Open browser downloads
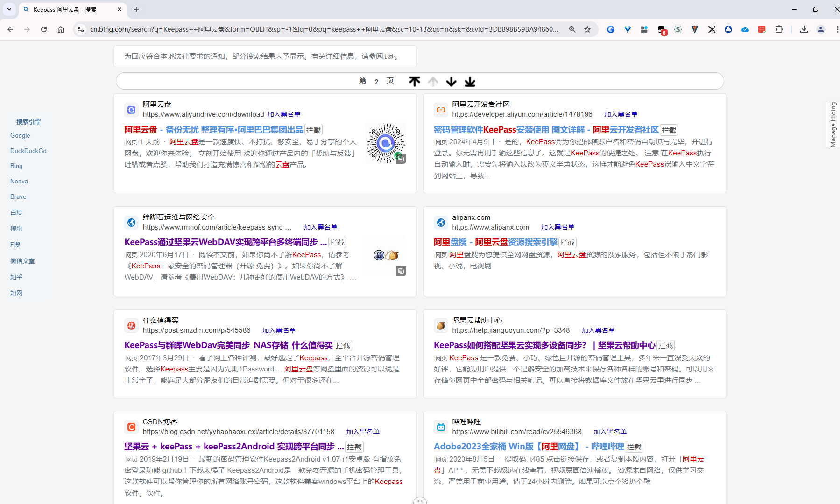Screen dimensions: 840x504 pos(804,29)
